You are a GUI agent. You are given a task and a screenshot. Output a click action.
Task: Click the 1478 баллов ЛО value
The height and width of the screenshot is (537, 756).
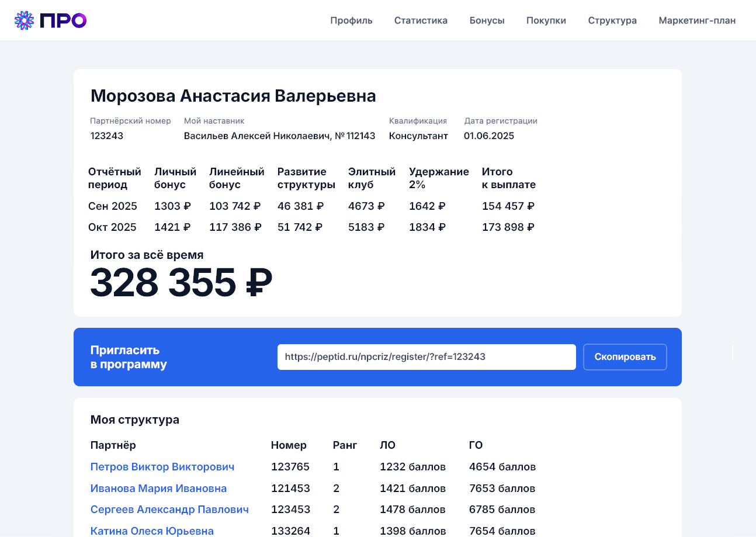[x=412, y=510]
